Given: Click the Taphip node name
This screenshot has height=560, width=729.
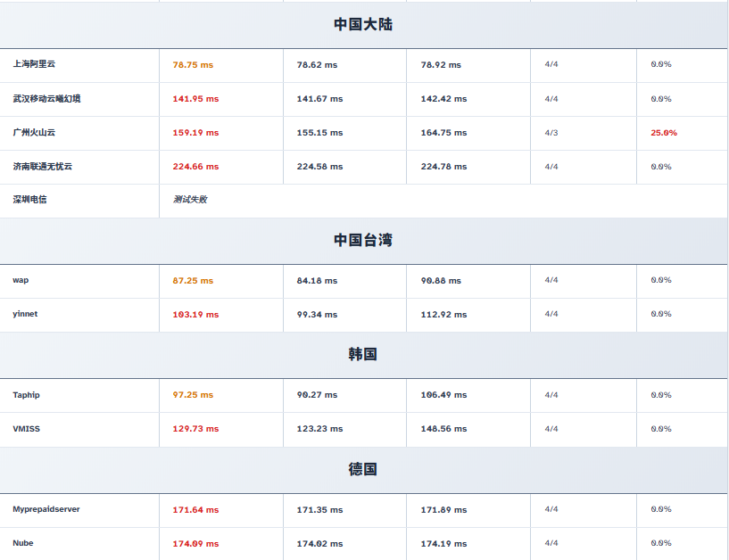Looking at the screenshot, I should coord(26,395).
